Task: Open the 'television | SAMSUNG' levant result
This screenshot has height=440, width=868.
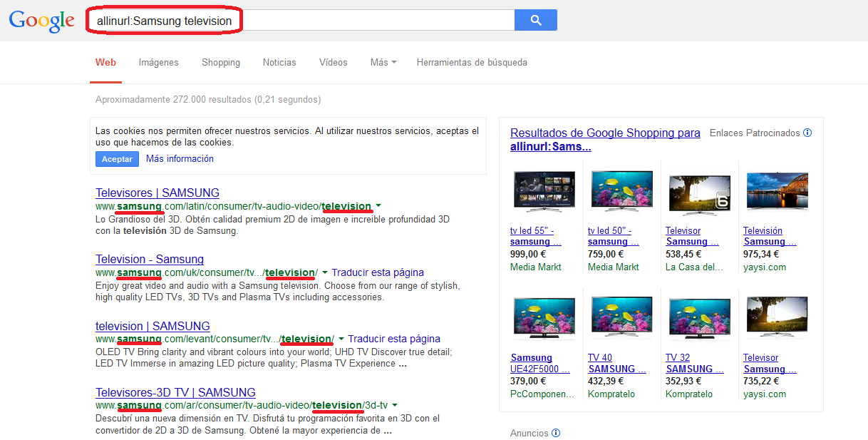Action: pyautogui.click(x=153, y=326)
